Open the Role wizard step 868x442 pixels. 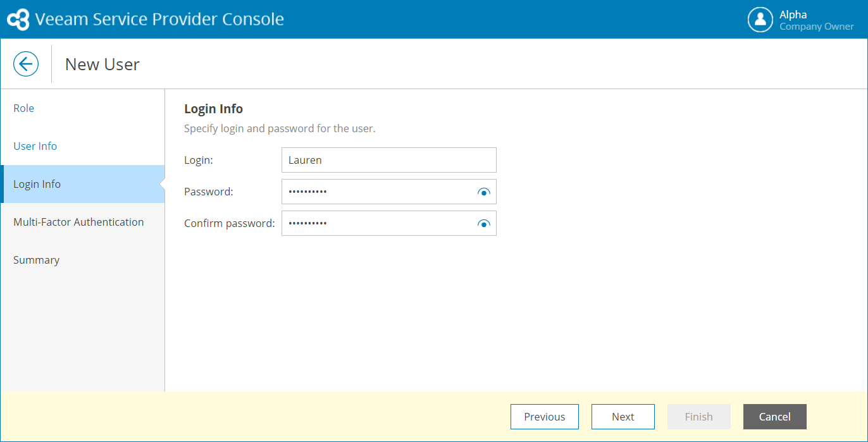24,108
